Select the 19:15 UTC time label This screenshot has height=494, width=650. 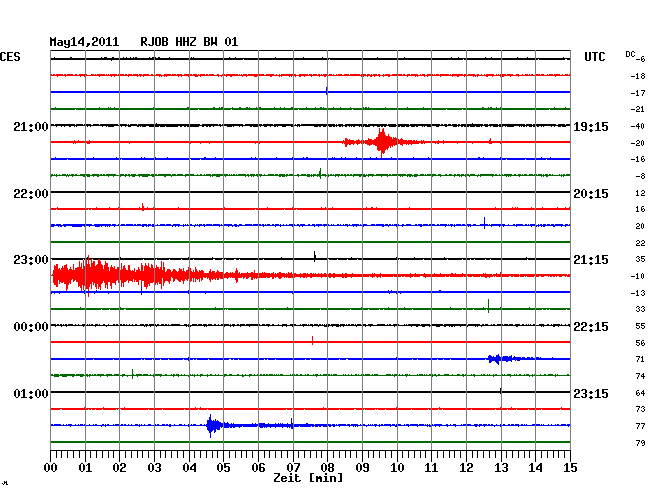[x=591, y=127]
